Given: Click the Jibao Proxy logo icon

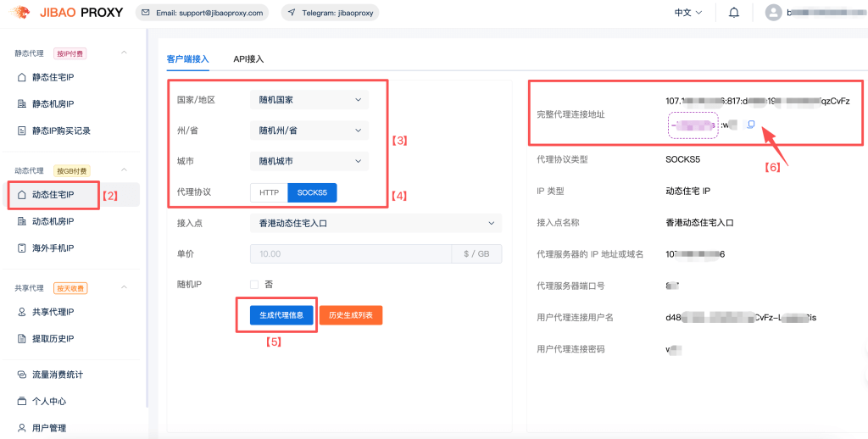Looking at the screenshot, I should click(19, 12).
